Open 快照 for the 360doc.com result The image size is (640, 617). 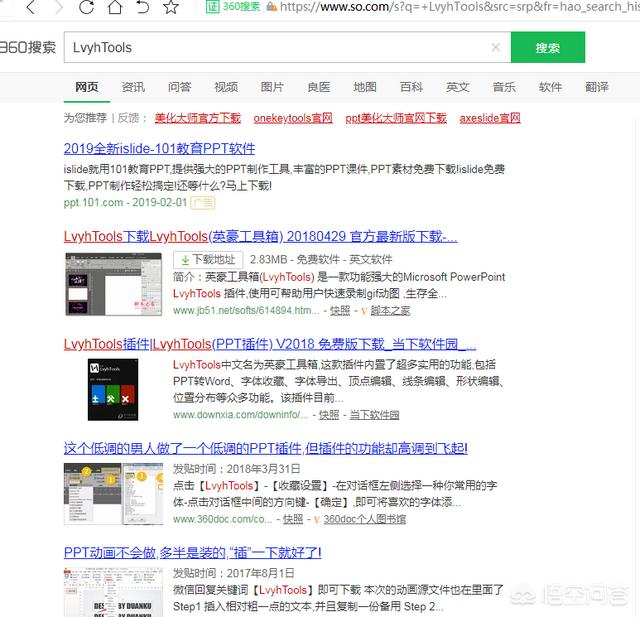click(293, 519)
